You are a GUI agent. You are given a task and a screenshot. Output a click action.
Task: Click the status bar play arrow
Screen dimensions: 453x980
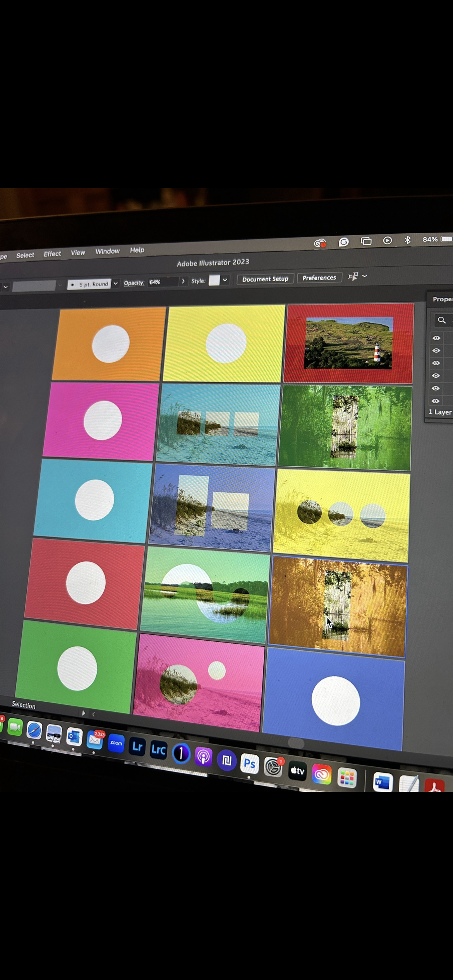pyautogui.click(x=84, y=713)
